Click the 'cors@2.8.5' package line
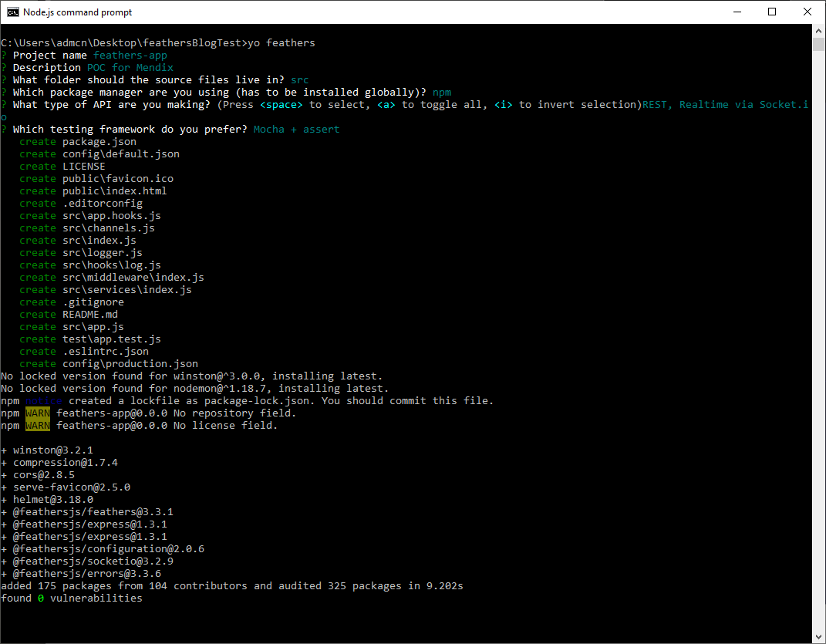Image resolution: width=826 pixels, height=644 pixels. pos(38,475)
